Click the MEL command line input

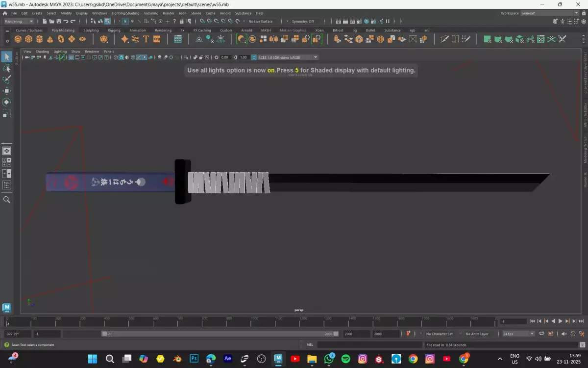369,345
